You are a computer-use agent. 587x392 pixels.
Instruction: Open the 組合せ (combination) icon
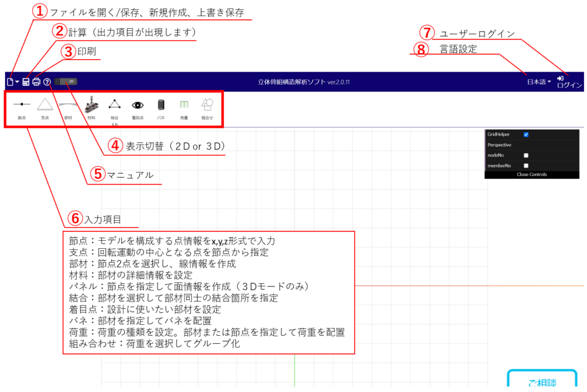pos(208,105)
